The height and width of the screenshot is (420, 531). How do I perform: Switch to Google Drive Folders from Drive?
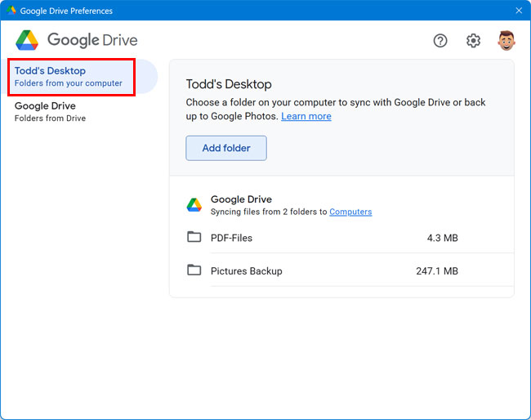coord(50,111)
